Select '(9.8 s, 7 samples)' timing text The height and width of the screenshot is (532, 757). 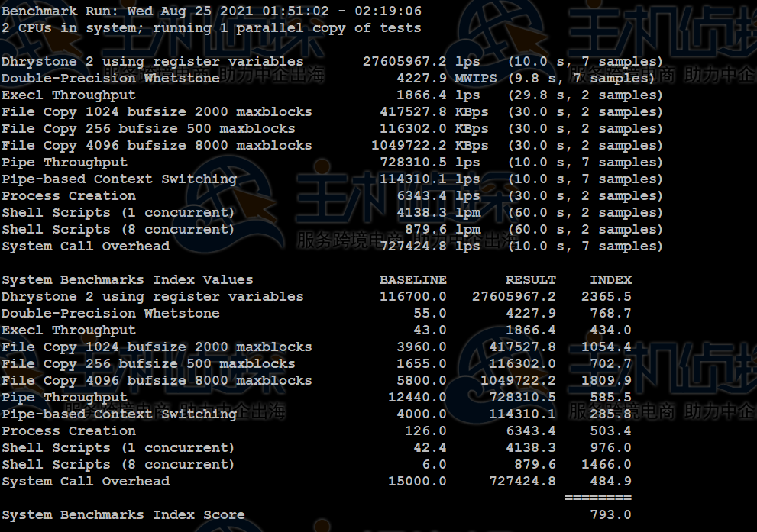click(x=581, y=79)
